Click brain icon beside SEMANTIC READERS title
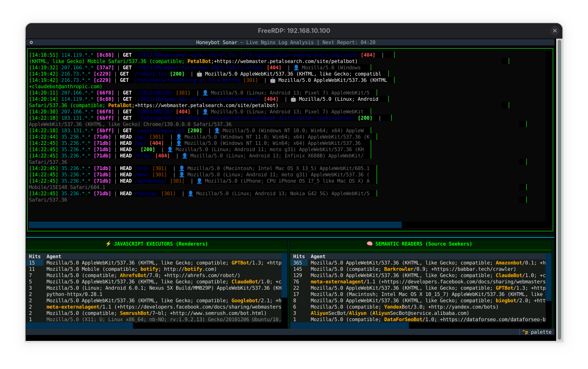 click(x=369, y=244)
